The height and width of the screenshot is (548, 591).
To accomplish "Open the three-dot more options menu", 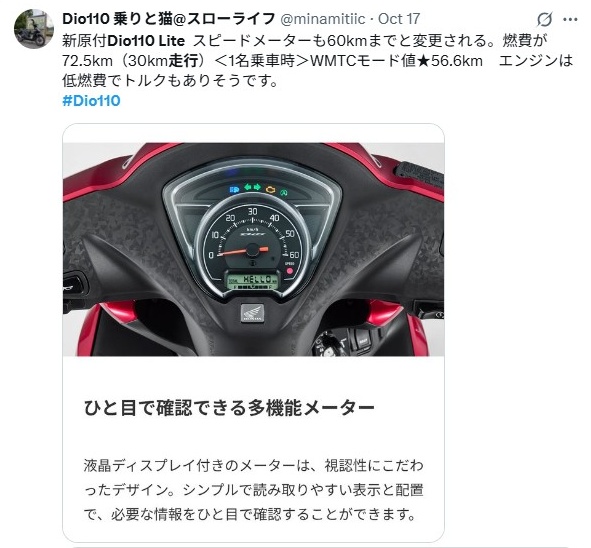I will (x=570, y=19).
